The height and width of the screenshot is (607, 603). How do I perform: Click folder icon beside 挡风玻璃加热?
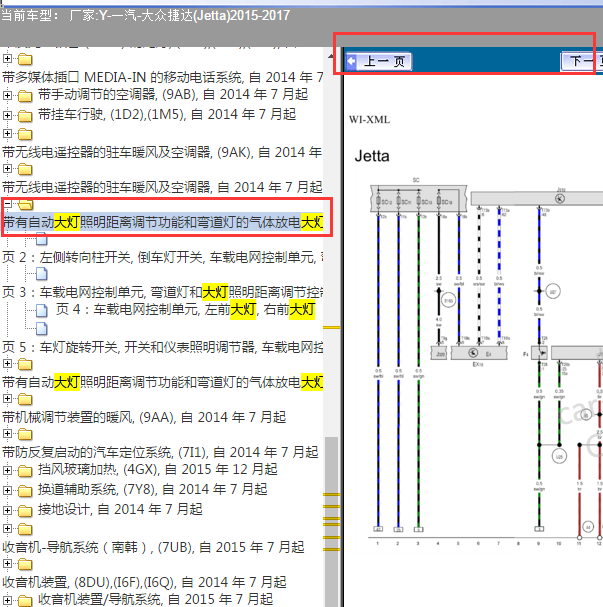[x=25, y=471]
